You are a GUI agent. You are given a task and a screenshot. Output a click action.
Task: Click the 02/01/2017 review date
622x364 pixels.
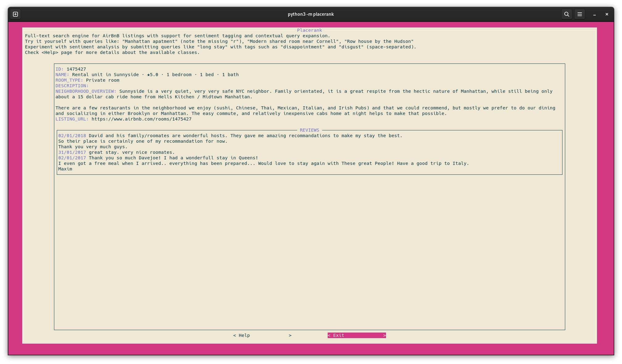72,158
